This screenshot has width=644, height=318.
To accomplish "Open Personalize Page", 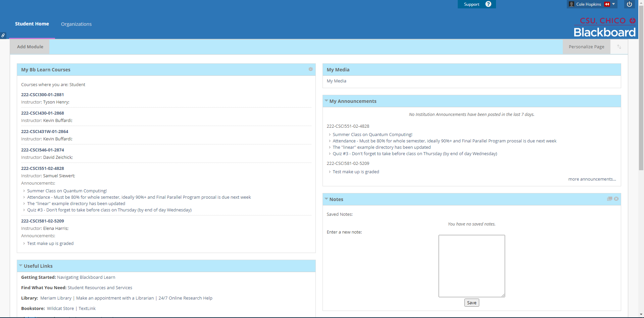I will (x=586, y=47).
